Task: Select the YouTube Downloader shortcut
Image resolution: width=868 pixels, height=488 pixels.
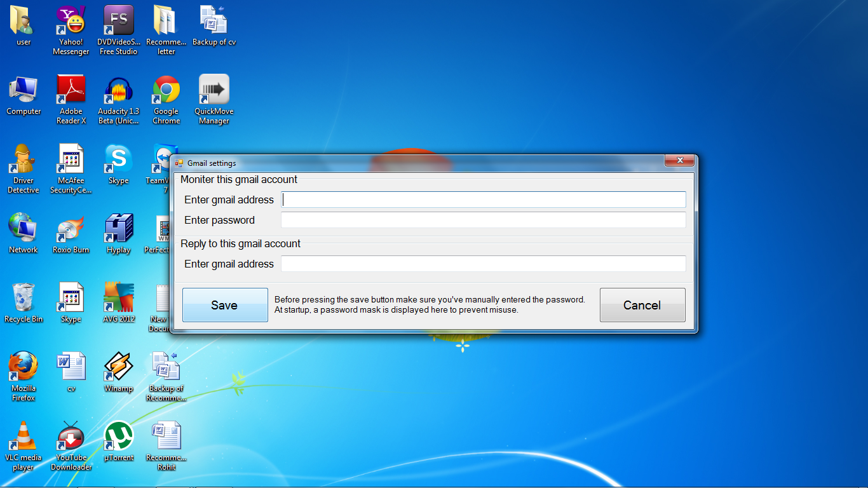Action: 71,446
